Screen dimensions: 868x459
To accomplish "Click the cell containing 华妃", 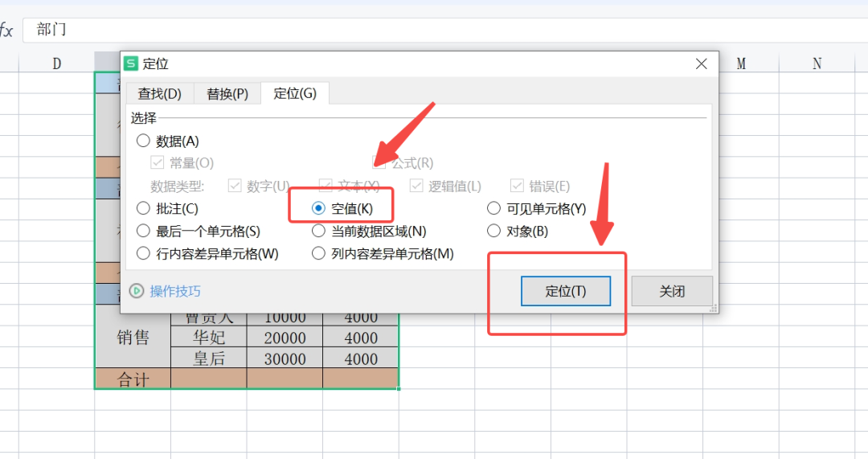I will pos(209,337).
